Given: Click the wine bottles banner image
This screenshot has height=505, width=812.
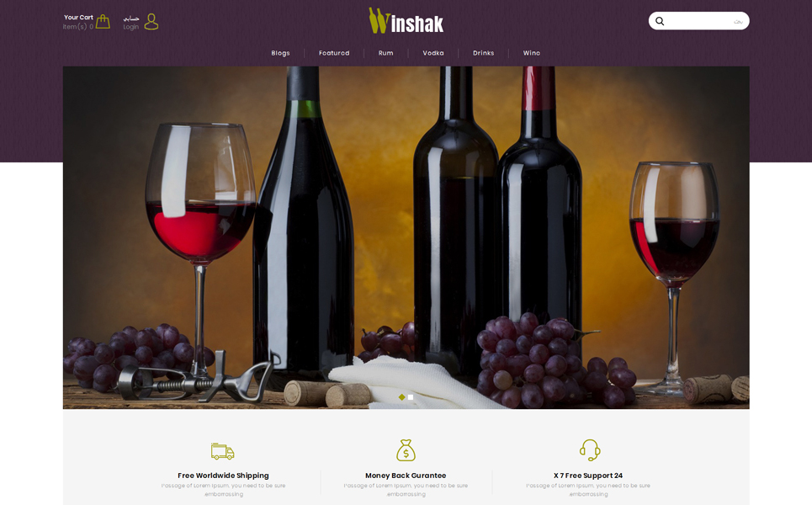Looking at the screenshot, I should click(x=406, y=237).
